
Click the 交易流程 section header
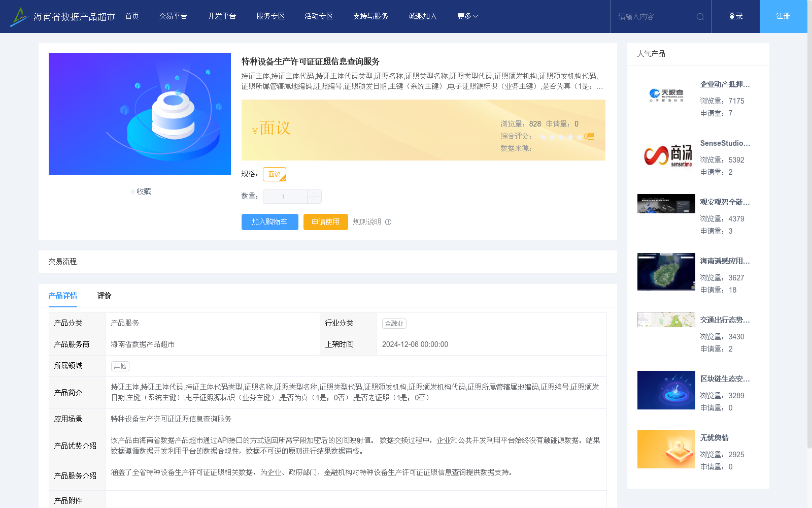point(62,262)
